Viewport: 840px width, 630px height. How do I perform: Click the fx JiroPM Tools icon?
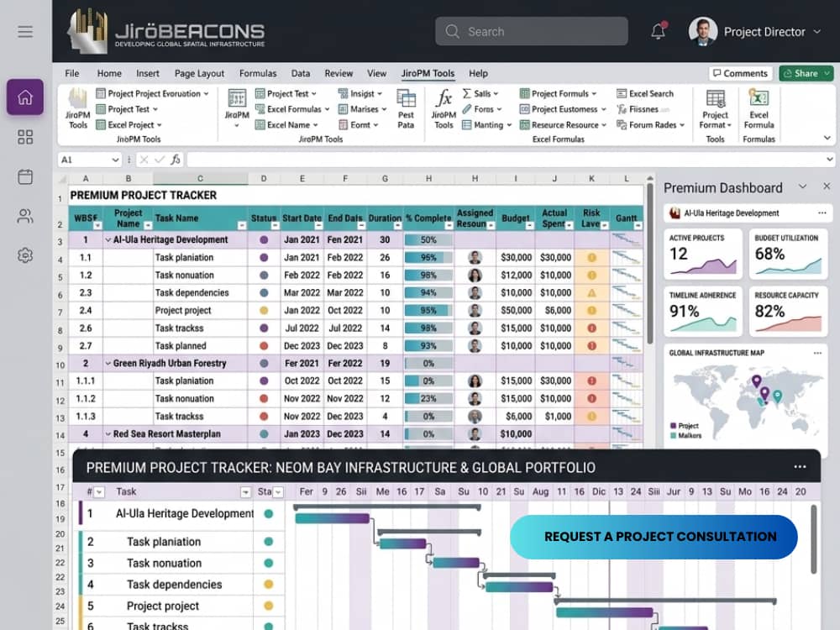click(444, 108)
